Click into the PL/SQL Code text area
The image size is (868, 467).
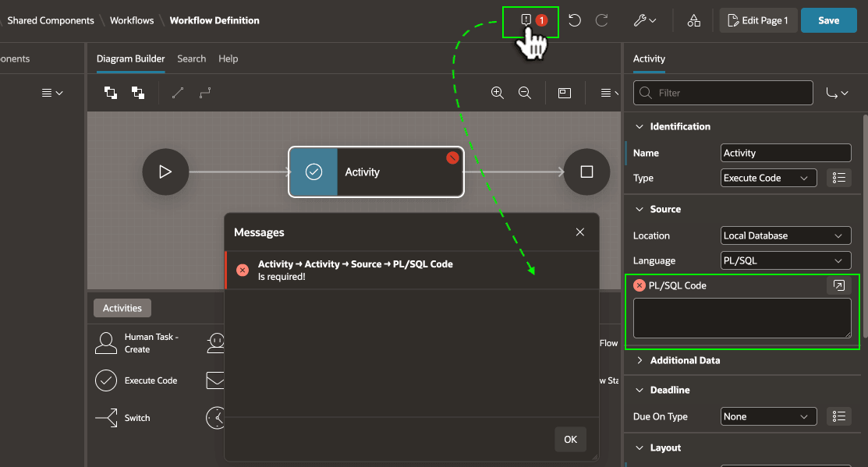(x=742, y=317)
